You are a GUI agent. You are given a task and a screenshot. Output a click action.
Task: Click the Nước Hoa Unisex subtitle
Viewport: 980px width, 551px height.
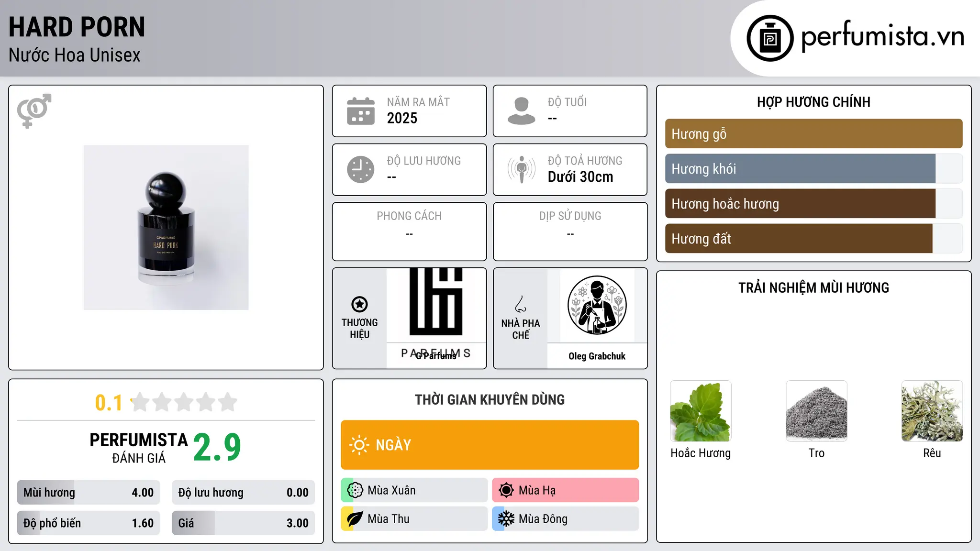[x=74, y=55]
